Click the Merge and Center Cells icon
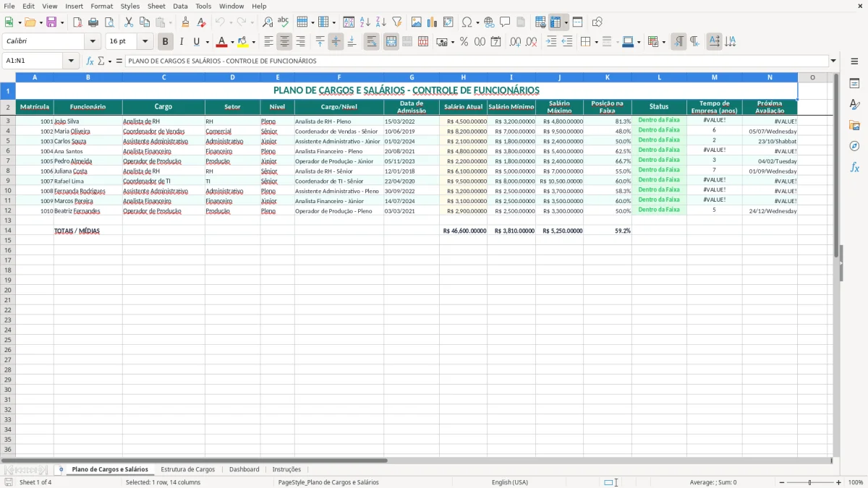868x488 pixels. (391, 42)
